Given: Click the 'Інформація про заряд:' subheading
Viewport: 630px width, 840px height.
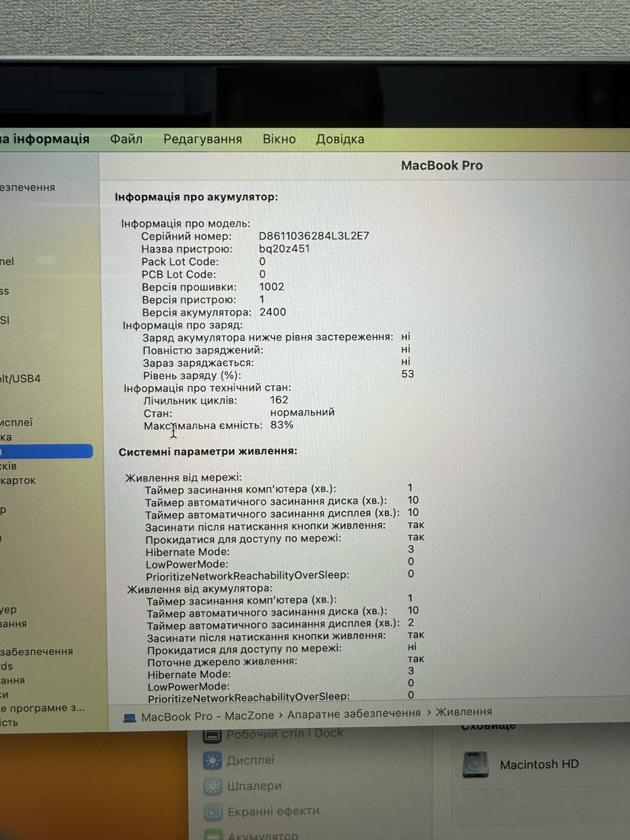Looking at the screenshot, I should pos(183,325).
